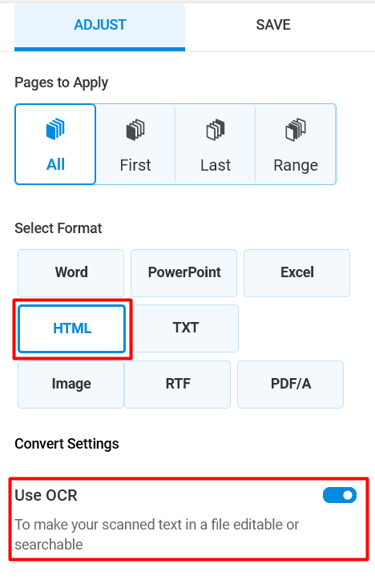Screen dimensions: 375x588
Task: Select the PowerPoint format button
Action: (183, 272)
